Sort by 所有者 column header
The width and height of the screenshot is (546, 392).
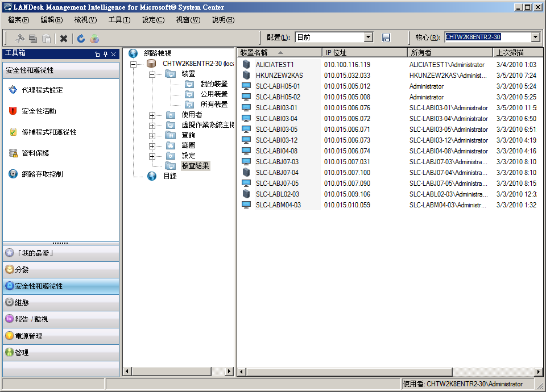[450, 52]
